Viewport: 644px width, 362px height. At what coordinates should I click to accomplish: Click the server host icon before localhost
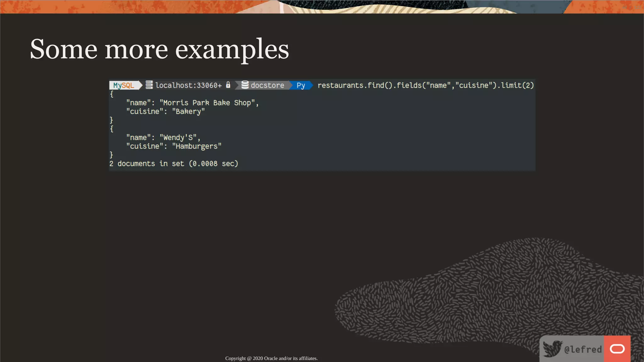pyautogui.click(x=149, y=85)
